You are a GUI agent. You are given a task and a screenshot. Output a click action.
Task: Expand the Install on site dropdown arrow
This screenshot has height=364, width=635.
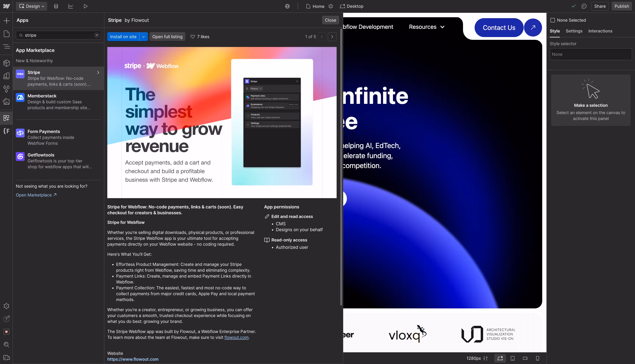tap(143, 37)
